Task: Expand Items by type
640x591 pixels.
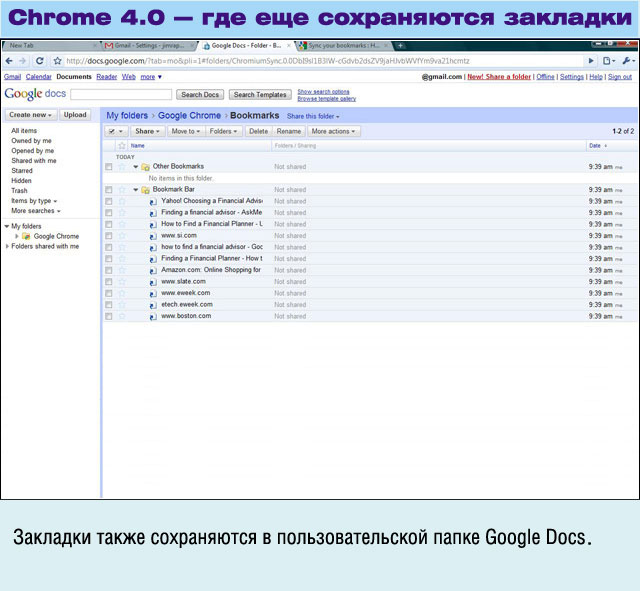Action: [x=34, y=201]
